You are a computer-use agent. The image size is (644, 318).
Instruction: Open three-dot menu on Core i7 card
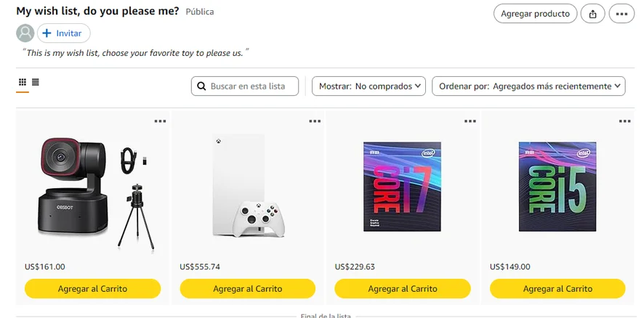(x=470, y=121)
